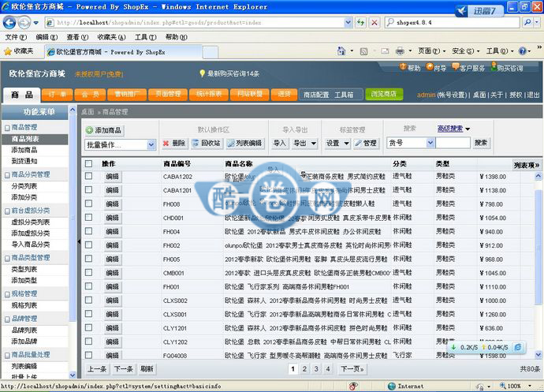This screenshot has height=392, width=544.
Task: Open the 导出 export dropdown
Action: tap(304, 143)
